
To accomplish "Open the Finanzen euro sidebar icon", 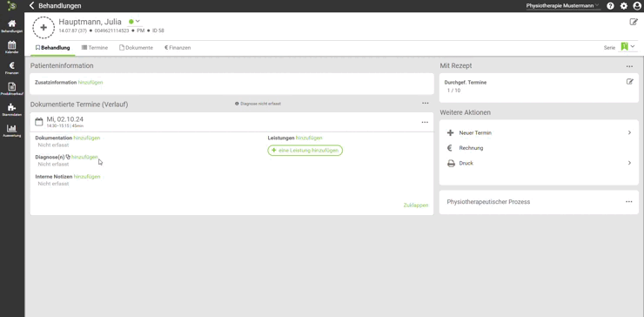I will [12, 66].
